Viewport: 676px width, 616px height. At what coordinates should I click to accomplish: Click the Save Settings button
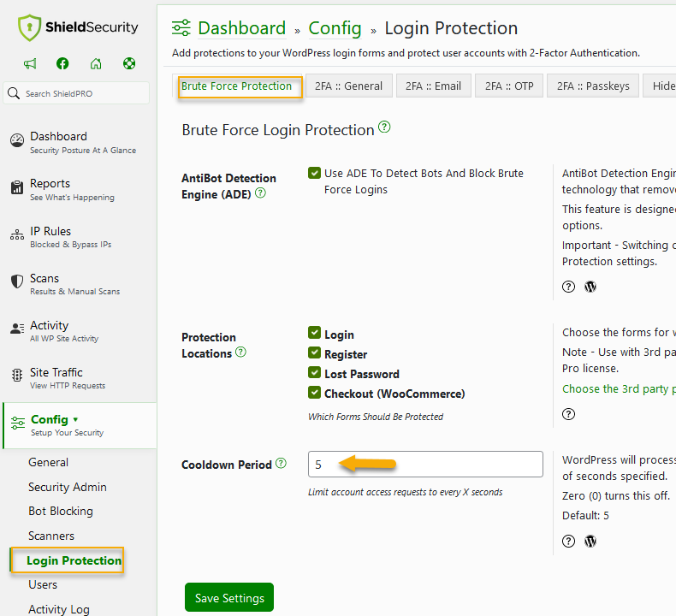click(229, 597)
